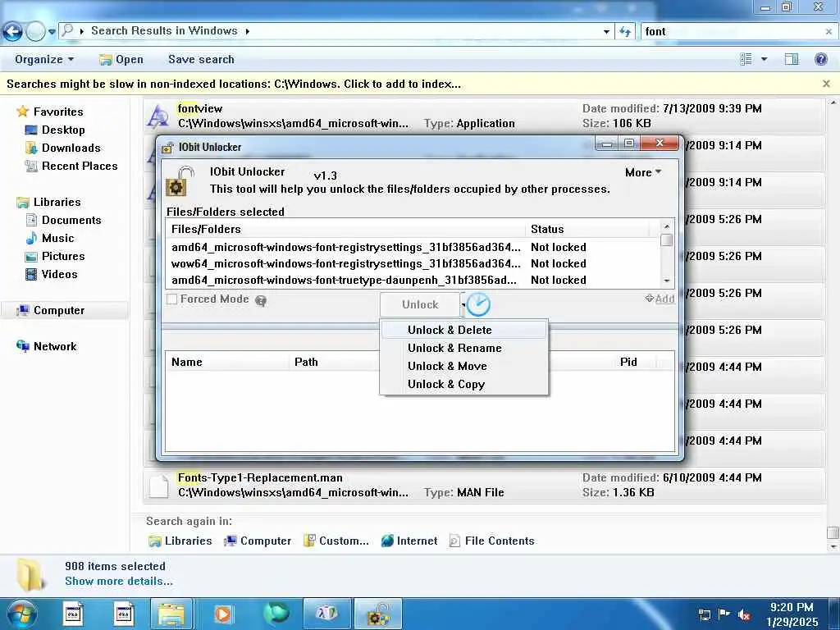
Task: Click the Path column header
Action: click(335, 362)
